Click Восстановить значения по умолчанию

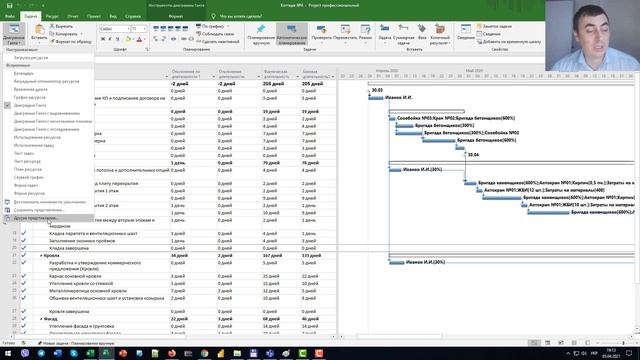coord(50,202)
